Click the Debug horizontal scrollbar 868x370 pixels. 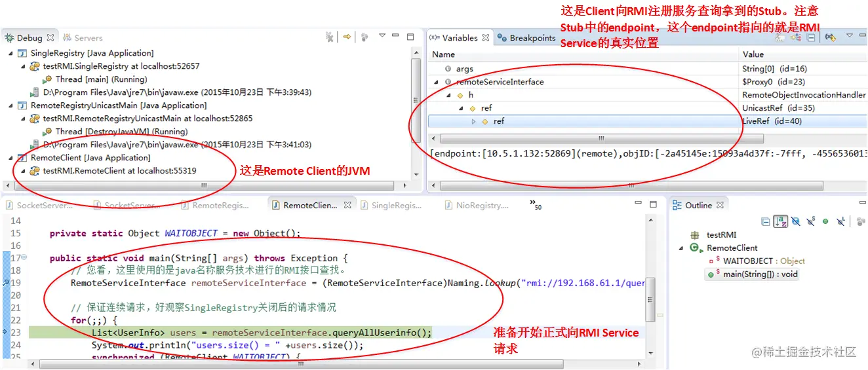205,186
